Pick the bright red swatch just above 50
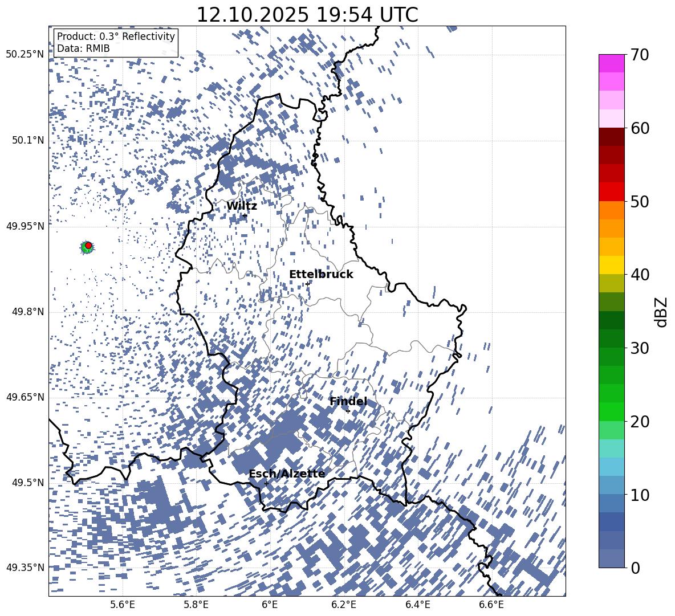The image size is (675, 616). point(611,192)
